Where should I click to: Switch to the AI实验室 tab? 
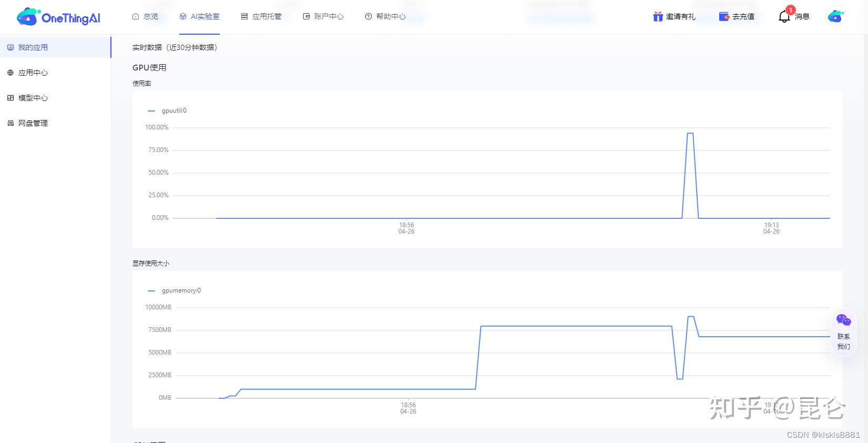coord(199,17)
